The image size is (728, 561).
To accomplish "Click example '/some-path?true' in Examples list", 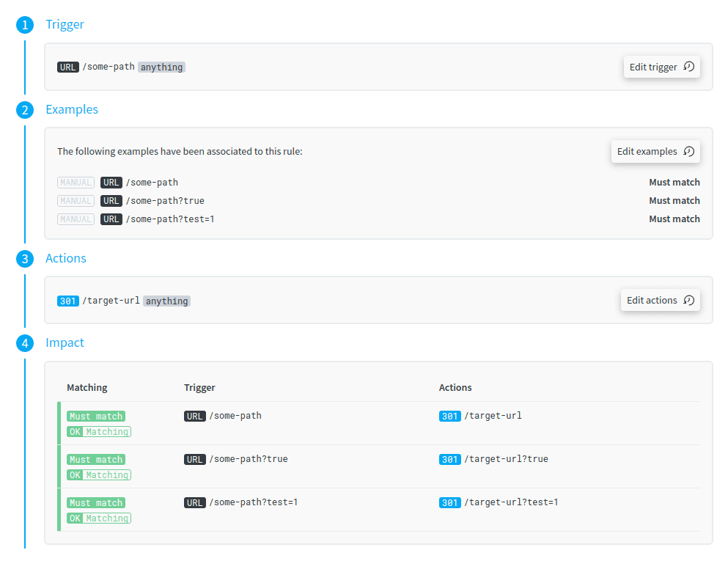I will (x=165, y=201).
